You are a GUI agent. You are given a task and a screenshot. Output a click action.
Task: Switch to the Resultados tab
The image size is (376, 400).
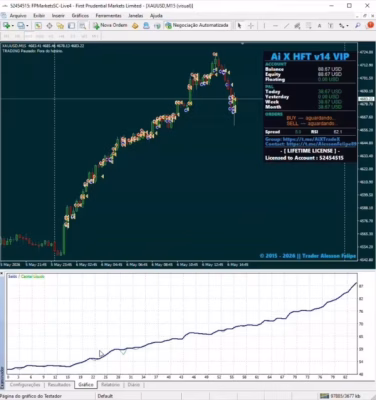59,385
